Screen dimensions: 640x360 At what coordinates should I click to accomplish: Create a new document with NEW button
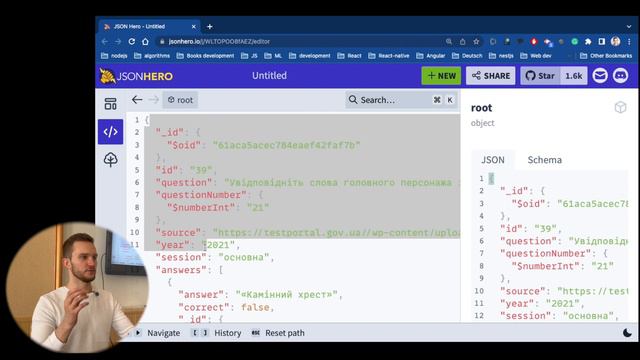click(441, 76)
